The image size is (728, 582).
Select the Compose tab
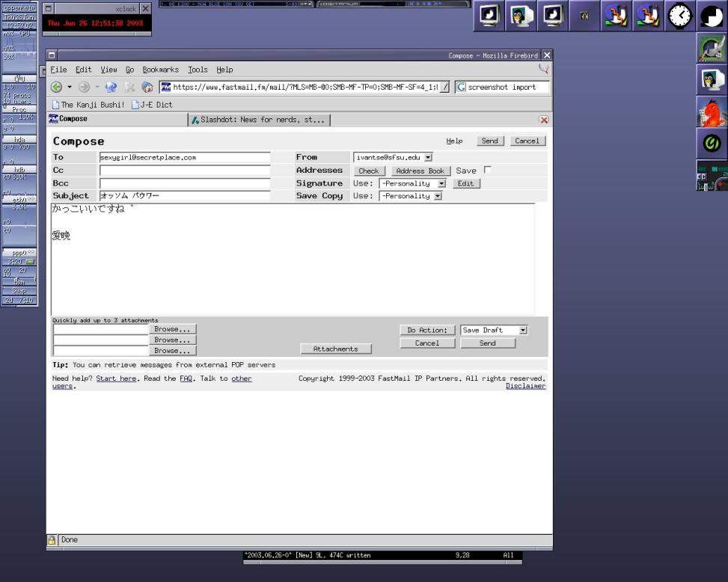[x=117, y=119]
